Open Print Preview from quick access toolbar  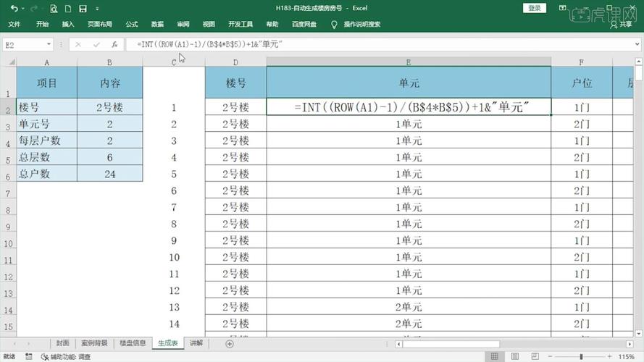click(54, 8)
